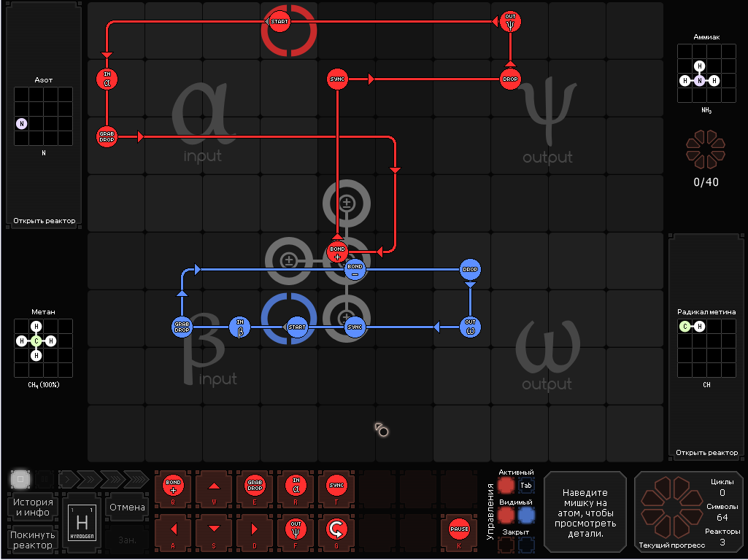Click the red BOND+ node on the grid
This screenshot has height=560, width=748.
(x=337, y=252)
